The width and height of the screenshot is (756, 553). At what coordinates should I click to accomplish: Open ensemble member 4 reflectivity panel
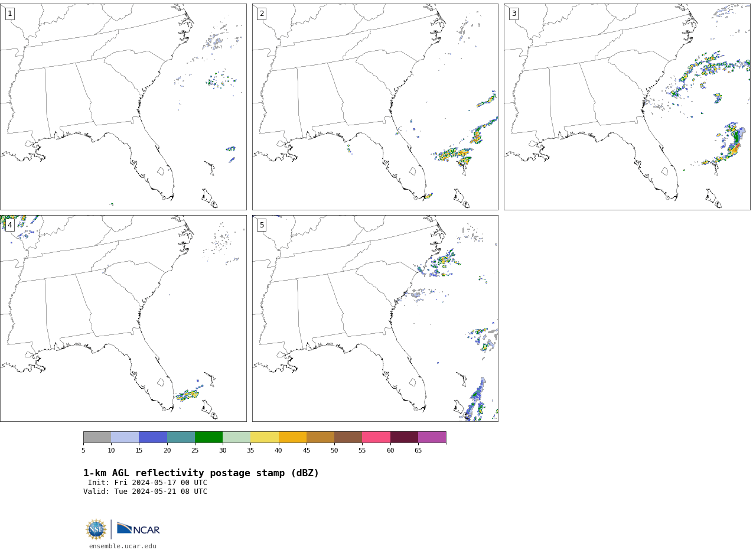123,318
